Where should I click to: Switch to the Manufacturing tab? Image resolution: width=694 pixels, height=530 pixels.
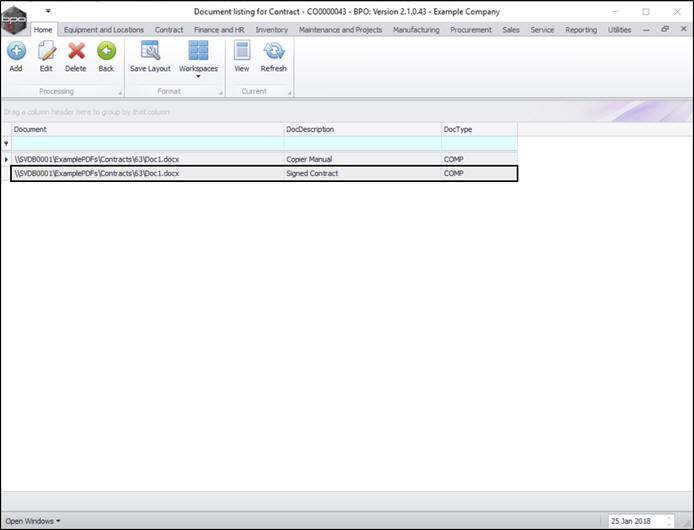click(x=416, y=30)
